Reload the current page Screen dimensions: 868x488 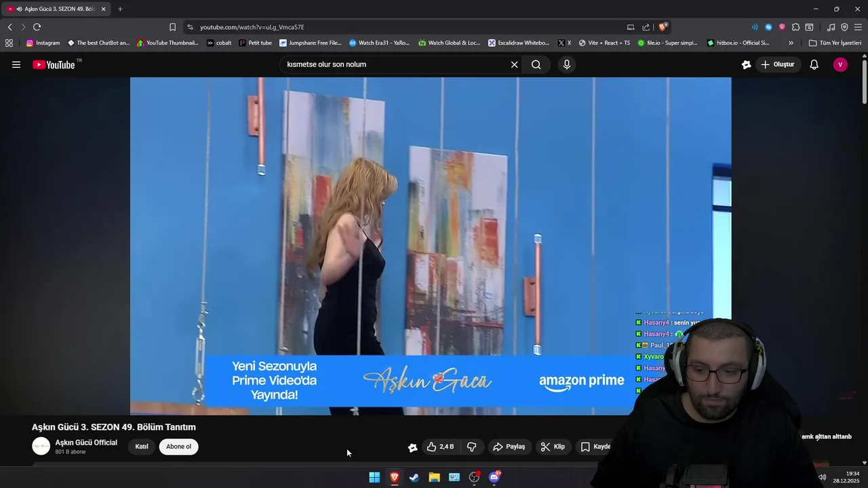[x=37, y=27]
